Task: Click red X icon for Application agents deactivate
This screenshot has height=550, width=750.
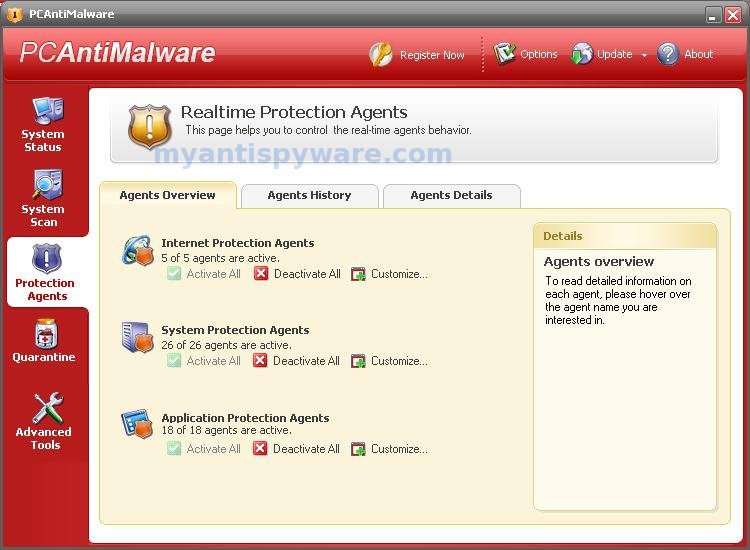Action: 260,449
